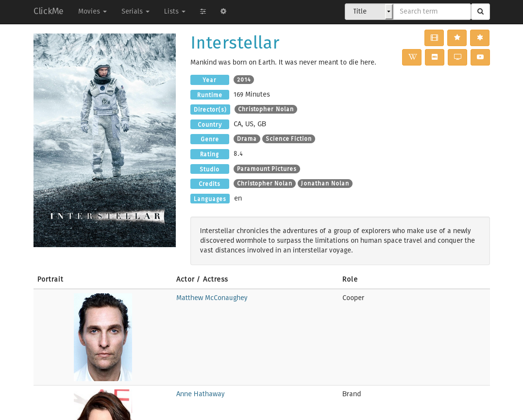Open the Wikipedia link button
The width and height of the screenshot is (523, 420).
tap(412, 57)
